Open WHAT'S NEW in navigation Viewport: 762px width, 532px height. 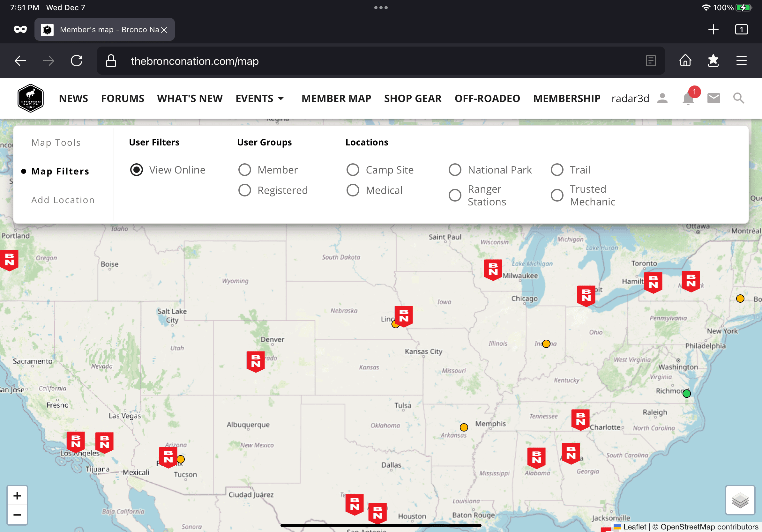click(x=190, y=99)
